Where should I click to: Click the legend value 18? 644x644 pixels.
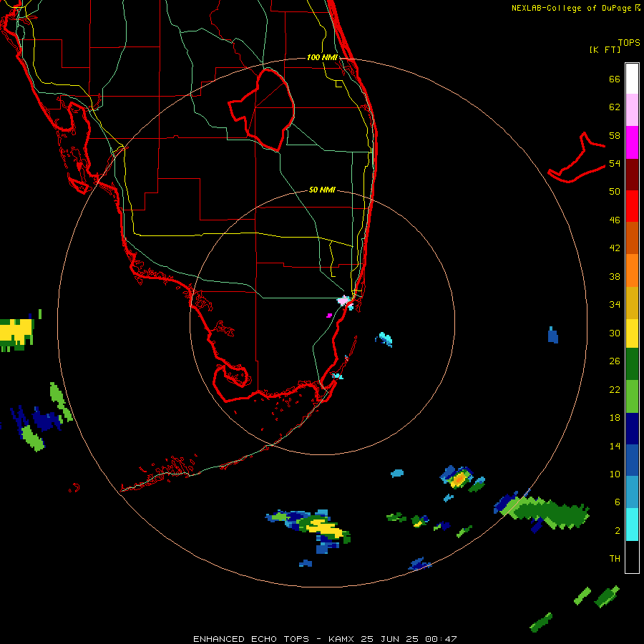coord(615,418)
